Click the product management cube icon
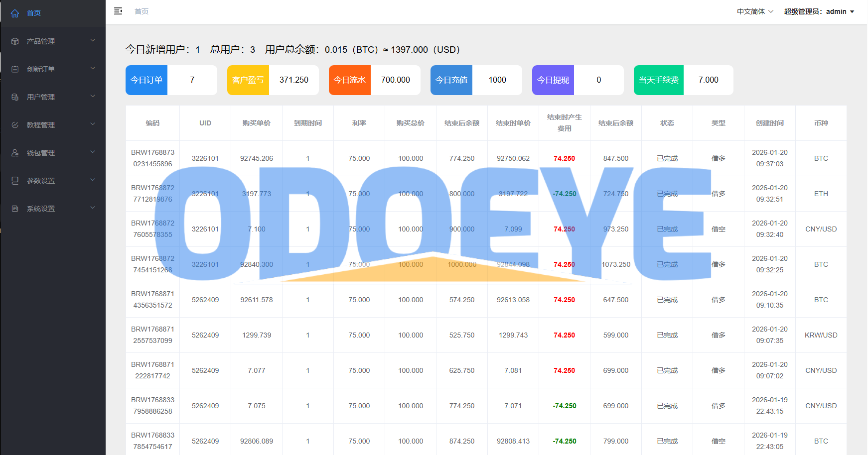868x455 pixels. [x=15, y=41]
